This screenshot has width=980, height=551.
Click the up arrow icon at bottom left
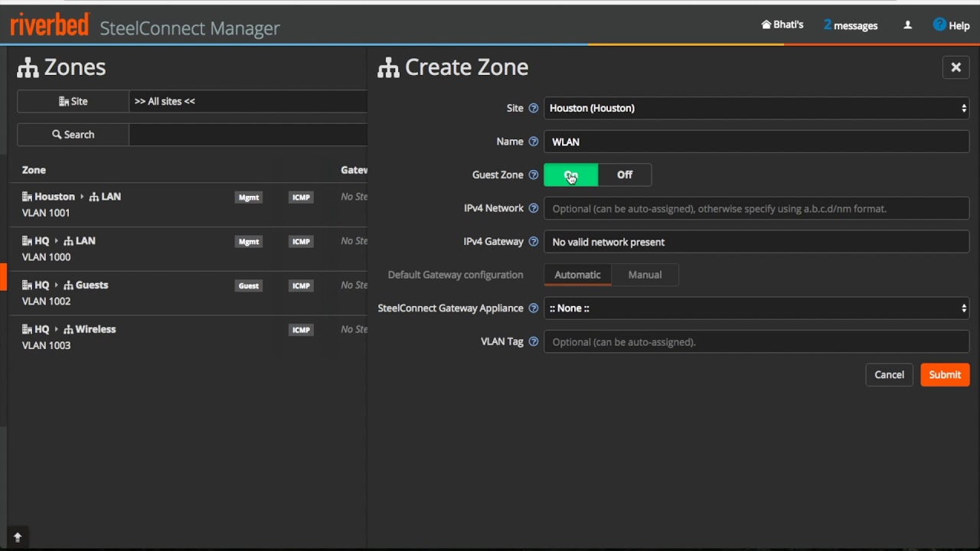click(18, 537)
